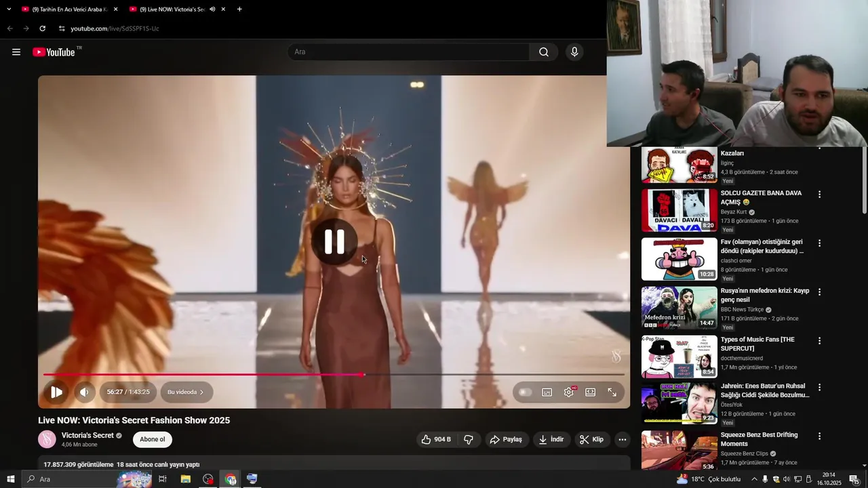This screenshot has height=488, width=868.
Task: Open video player settings gear
Action: (569, 392)
